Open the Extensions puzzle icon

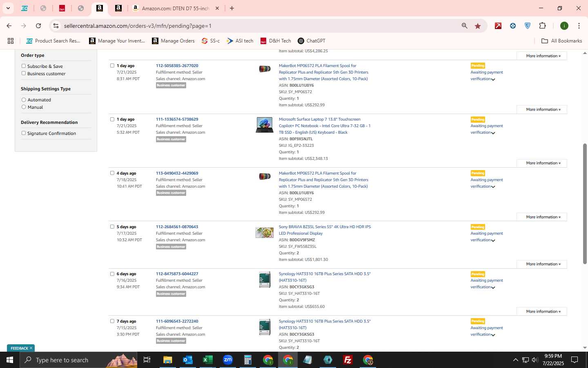tap(542, 26)
